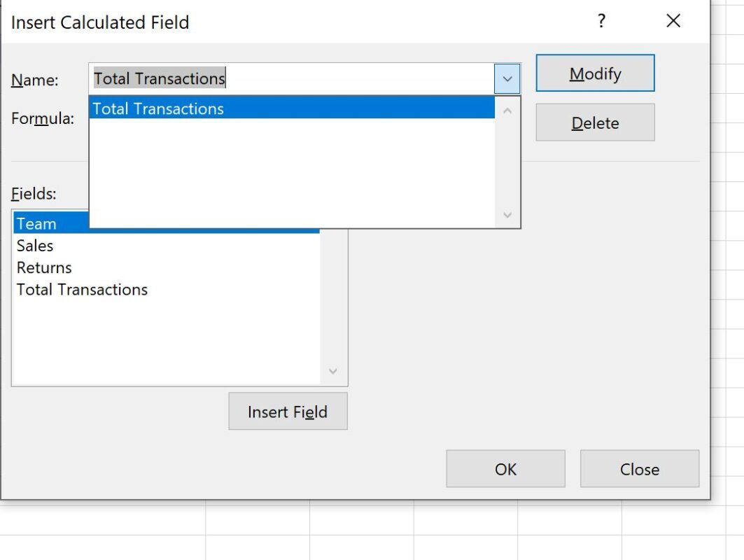Click Fields list scroll down arrow
Screen dimensions: 744x560
[x=333, y=370]
